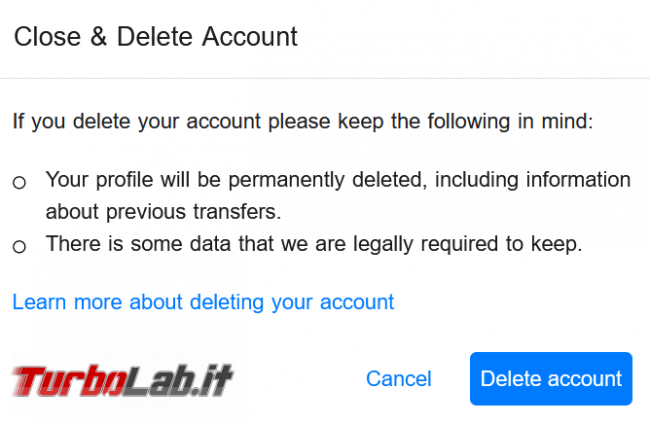The height and width of the screenshot is (424, 650).
Task: Click the ampersand in the dialog title
Action: (x=99, y=36)
